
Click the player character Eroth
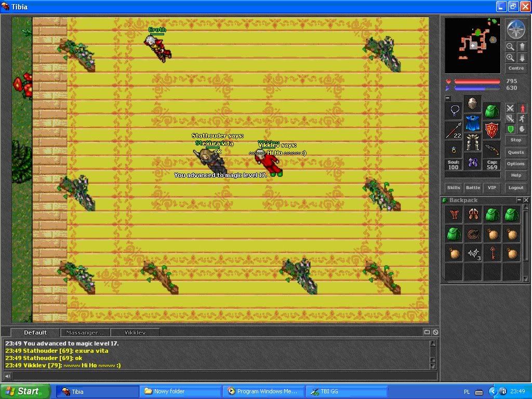[158, 48]
